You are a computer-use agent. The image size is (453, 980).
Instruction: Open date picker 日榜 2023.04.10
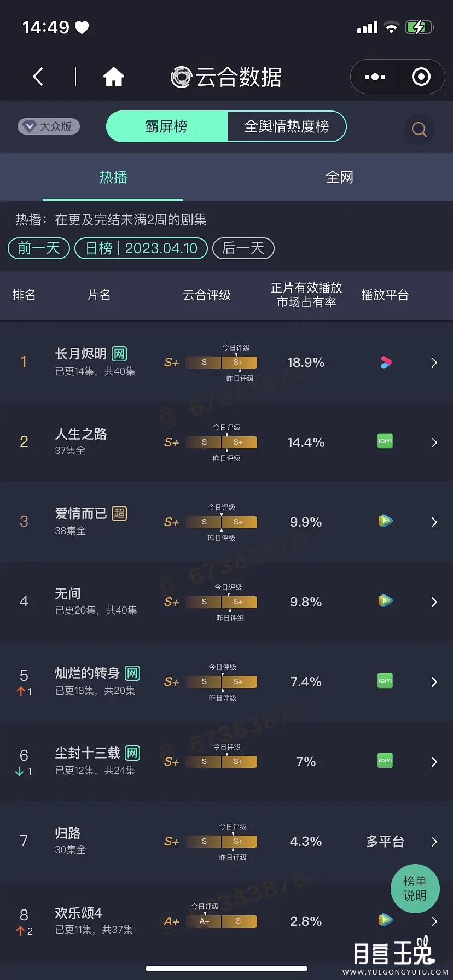pyautogui.click(x=141, y=248)
